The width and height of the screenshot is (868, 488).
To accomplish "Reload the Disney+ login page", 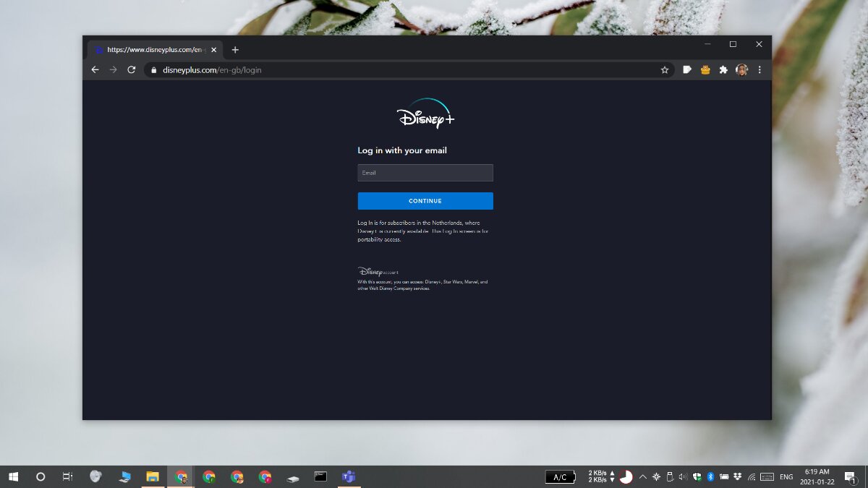I will point(131,69).
